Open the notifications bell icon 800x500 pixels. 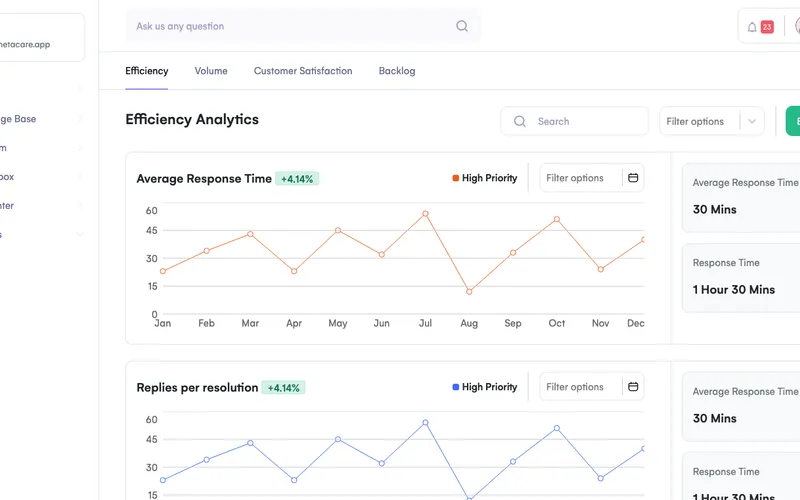pyautogui.click(x=752, y=27)
